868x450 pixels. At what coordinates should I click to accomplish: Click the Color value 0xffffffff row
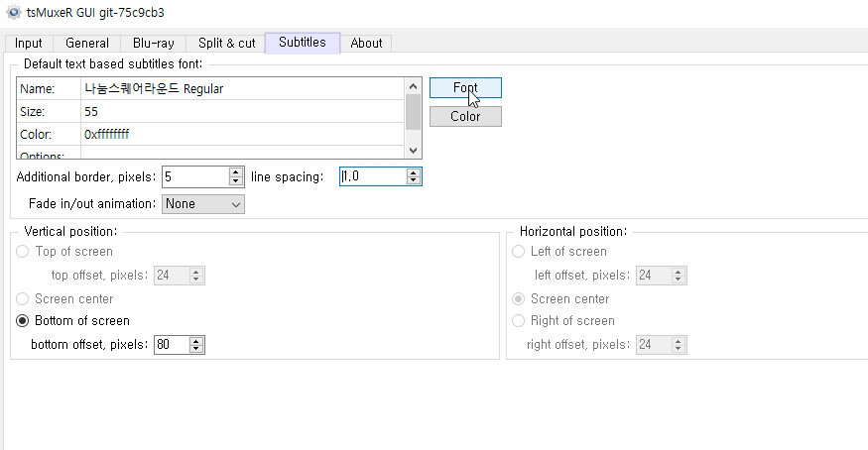coord(243,134)
